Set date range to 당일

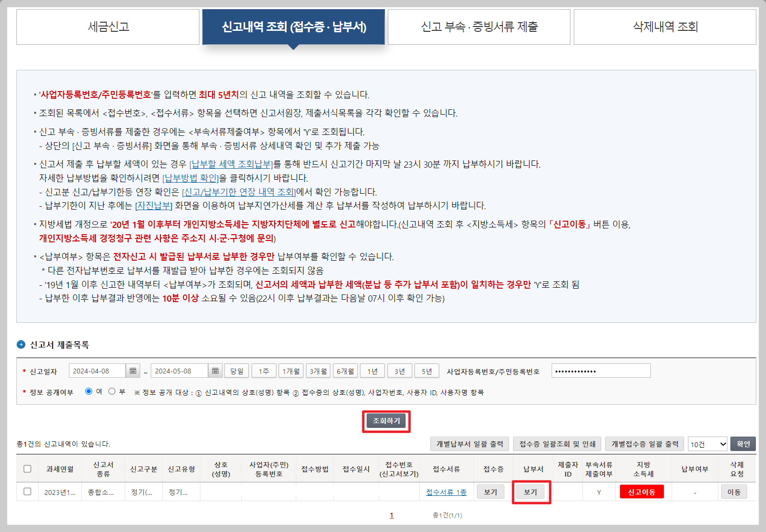[x=237, y=371]
